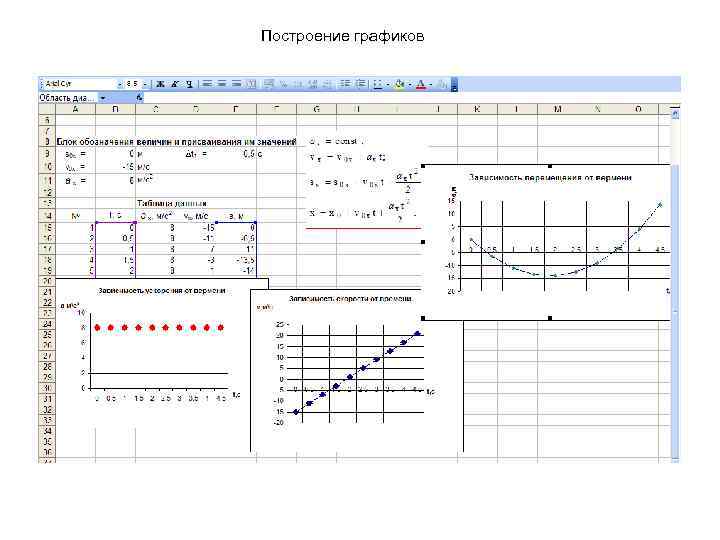Click the 'Таблица данных' table title cell
The width and height of the screenshot is (720, 540).
click(x=172, y=203)
